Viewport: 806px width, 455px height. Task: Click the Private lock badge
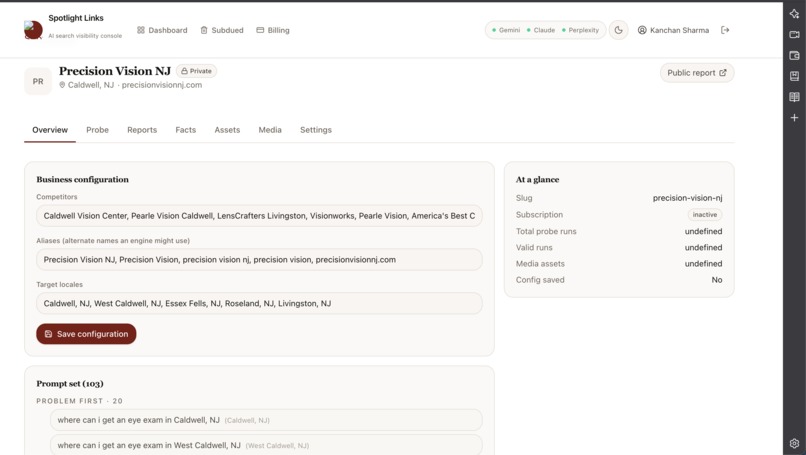pos(196,71)
